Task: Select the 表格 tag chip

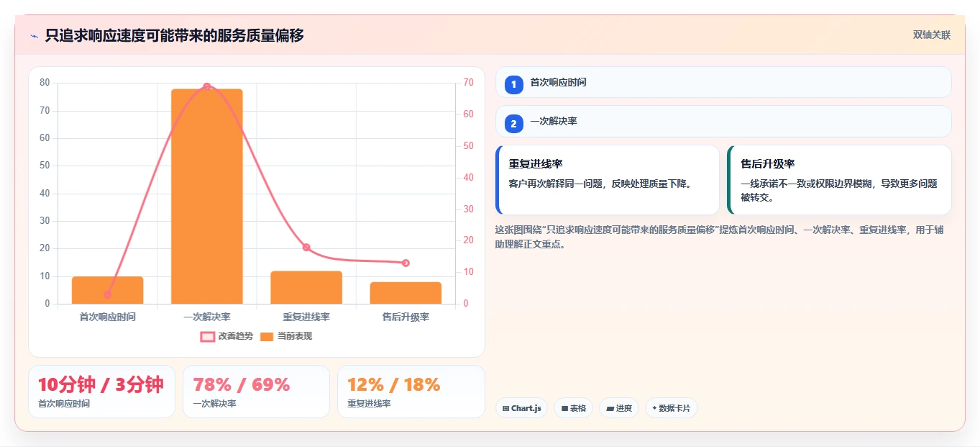Action: tap(573, 408)
